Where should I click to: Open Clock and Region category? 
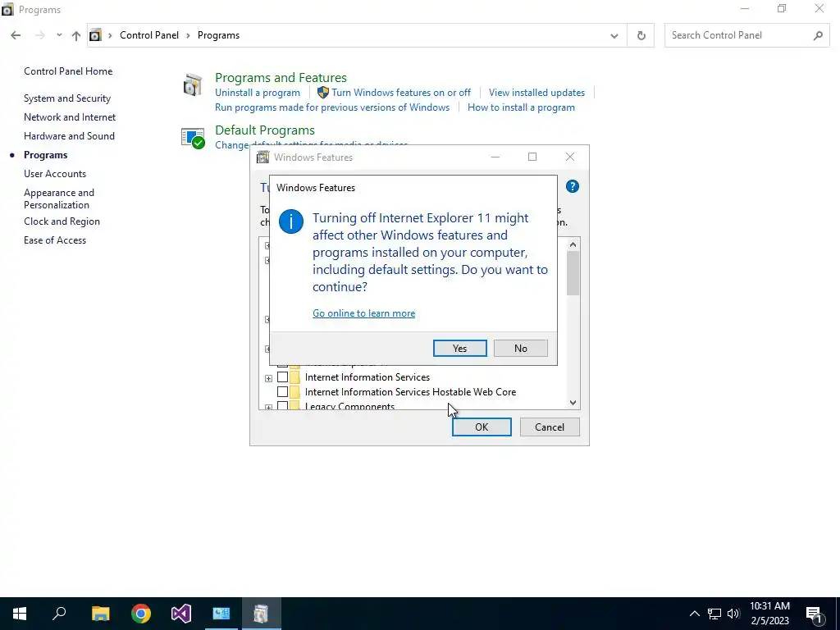[x=62, y=221]
